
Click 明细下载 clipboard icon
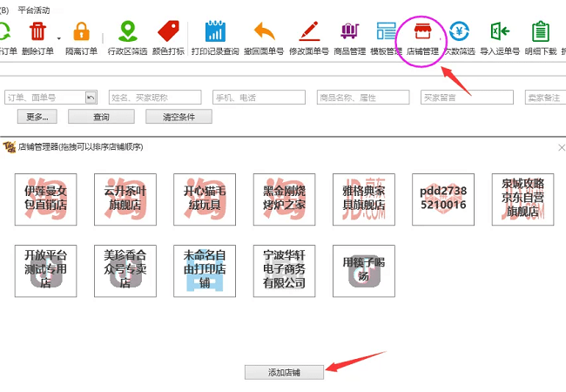(540, 33)
